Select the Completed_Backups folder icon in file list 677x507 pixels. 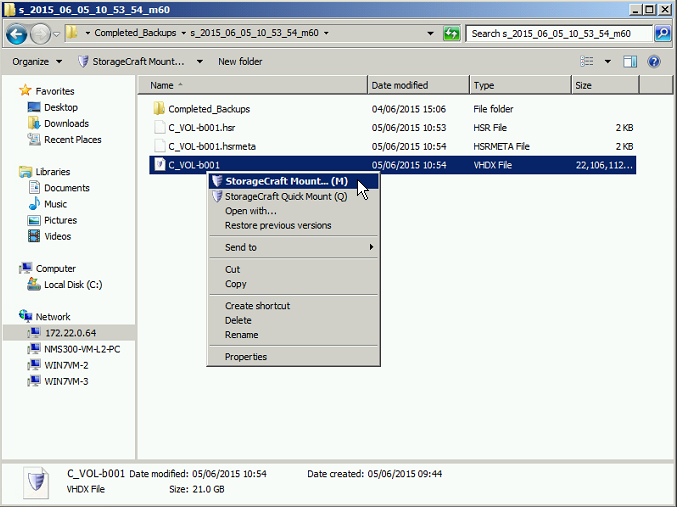click(159, 108)
